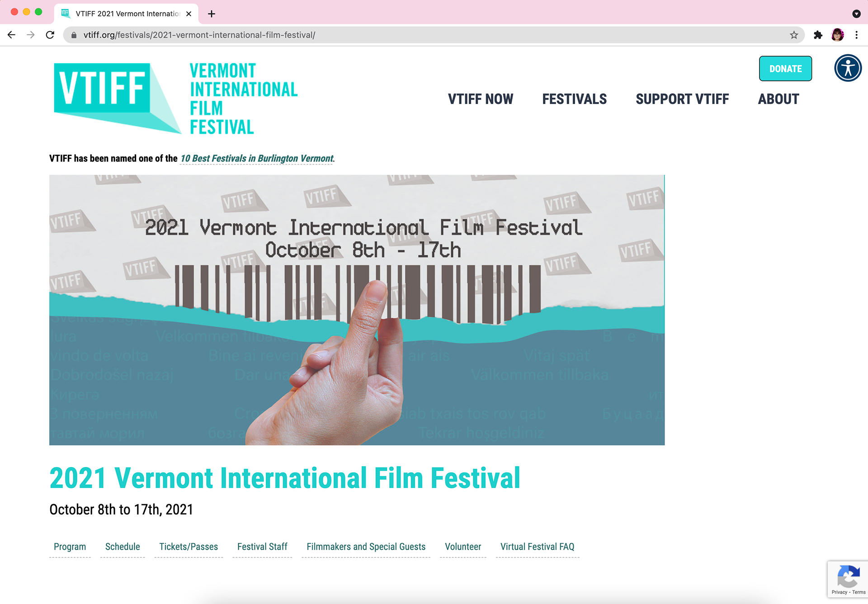Click the 2021 festival banner image
The image size is (868, 604).
(357, 310)
